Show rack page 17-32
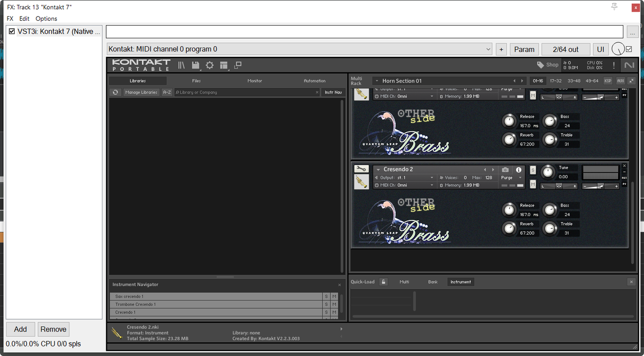 (x=556, y=81)
